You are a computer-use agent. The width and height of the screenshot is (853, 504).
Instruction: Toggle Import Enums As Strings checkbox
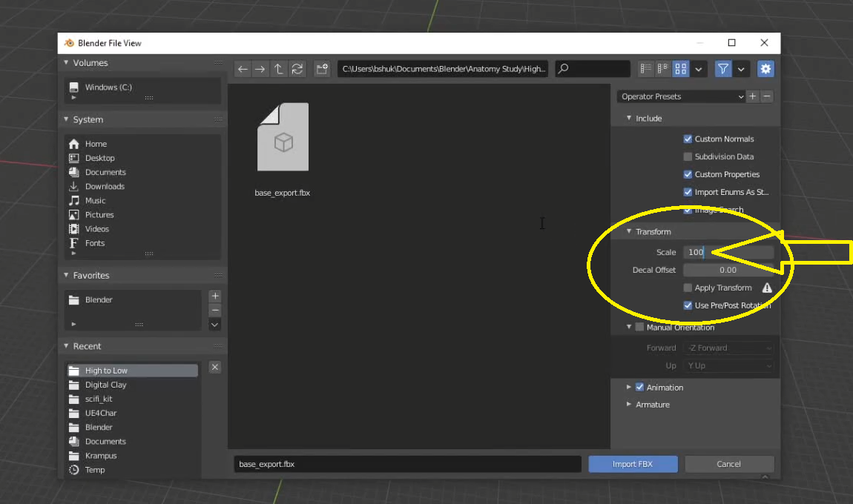pos(688,192)
